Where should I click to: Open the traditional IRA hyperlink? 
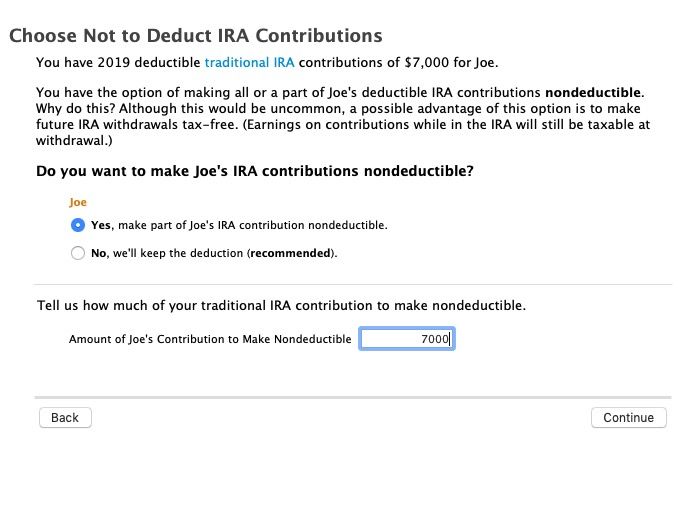pos(249,62)
